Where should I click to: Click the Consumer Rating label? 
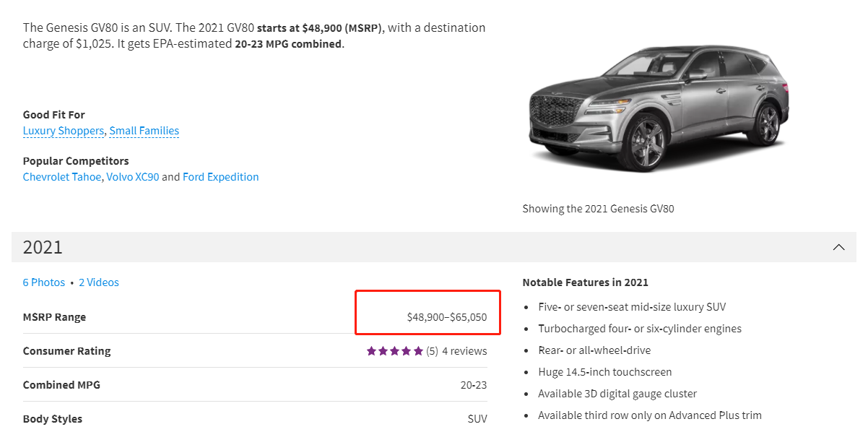click(66, 351)
